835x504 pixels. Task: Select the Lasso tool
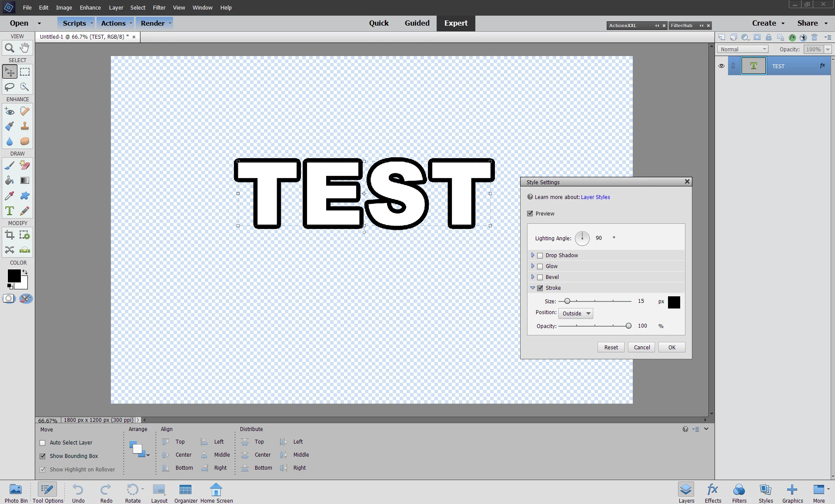pos(9,87)
